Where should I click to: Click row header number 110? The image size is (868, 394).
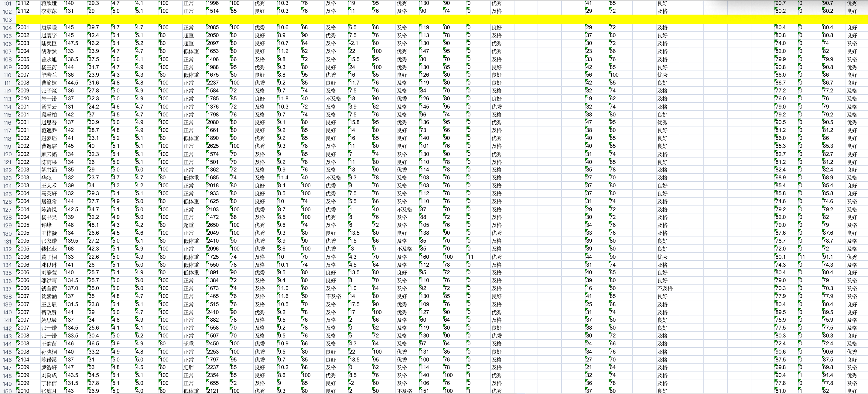tap(7, 75)
